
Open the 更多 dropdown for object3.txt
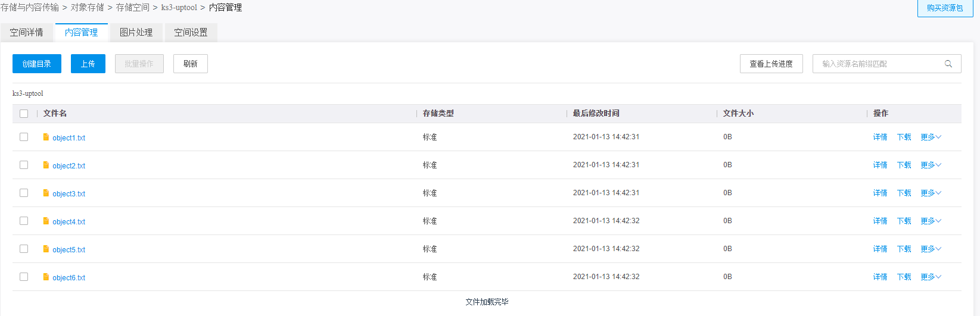931,193
